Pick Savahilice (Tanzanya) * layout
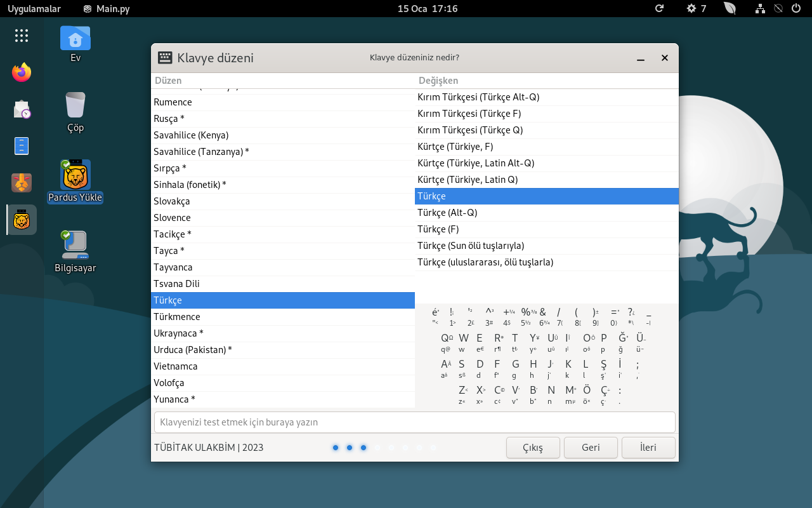 [x=283, y=152]
